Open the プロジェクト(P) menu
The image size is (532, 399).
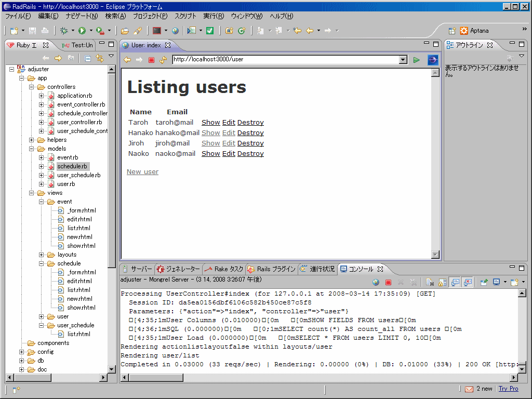click(x=150, y=16)
